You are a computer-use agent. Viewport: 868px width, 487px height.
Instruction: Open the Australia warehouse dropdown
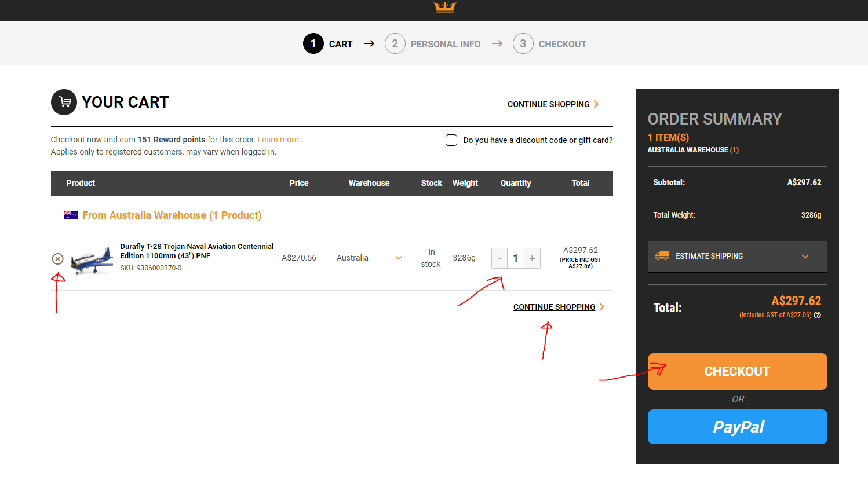pyautogui.click(x=369, y=258)
